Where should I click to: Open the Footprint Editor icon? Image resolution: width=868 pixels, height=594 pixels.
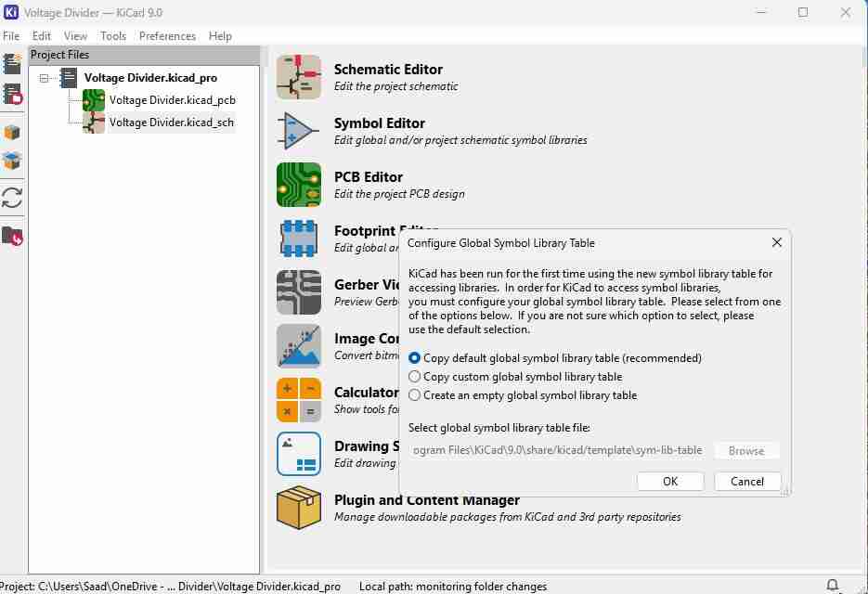(x=299, y=239)
